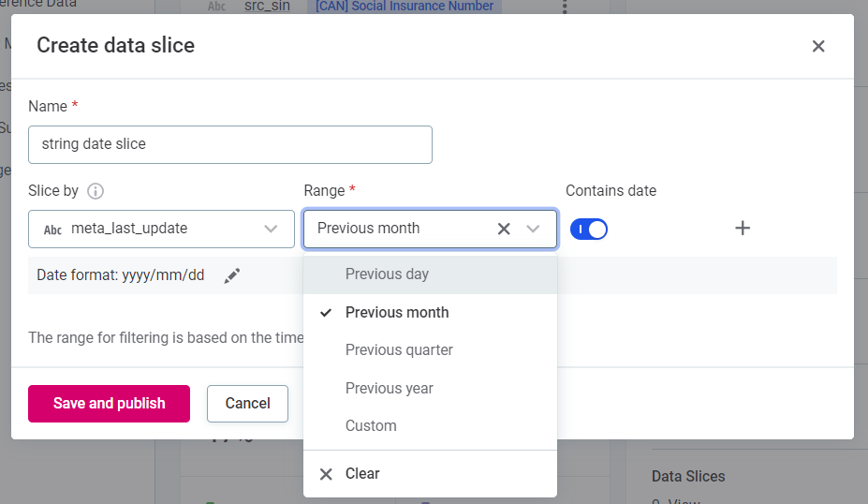Edit the date format with the pencil icon
This screenshot has width=868, height=504.
[x=232, y=275]
